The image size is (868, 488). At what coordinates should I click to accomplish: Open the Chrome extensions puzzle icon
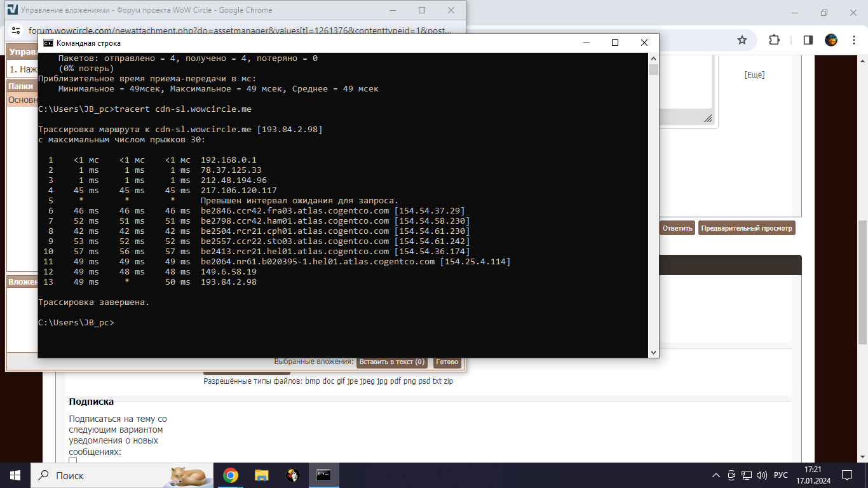point(774,40)
